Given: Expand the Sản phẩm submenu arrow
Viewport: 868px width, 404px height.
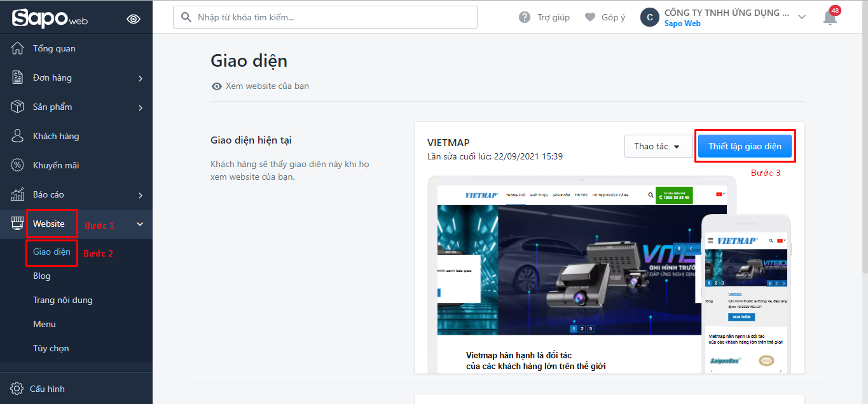Looking at the screenshot, I should point(141,107).
